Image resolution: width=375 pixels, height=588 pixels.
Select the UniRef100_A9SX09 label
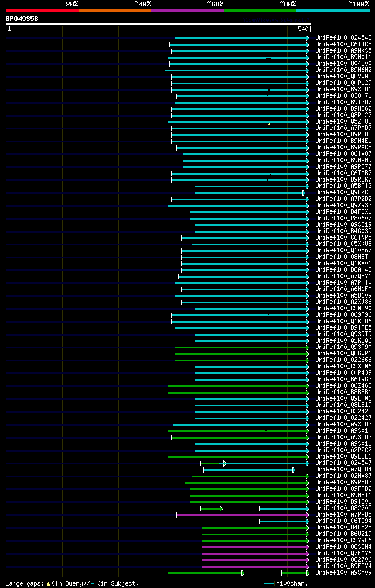(343, 573)
